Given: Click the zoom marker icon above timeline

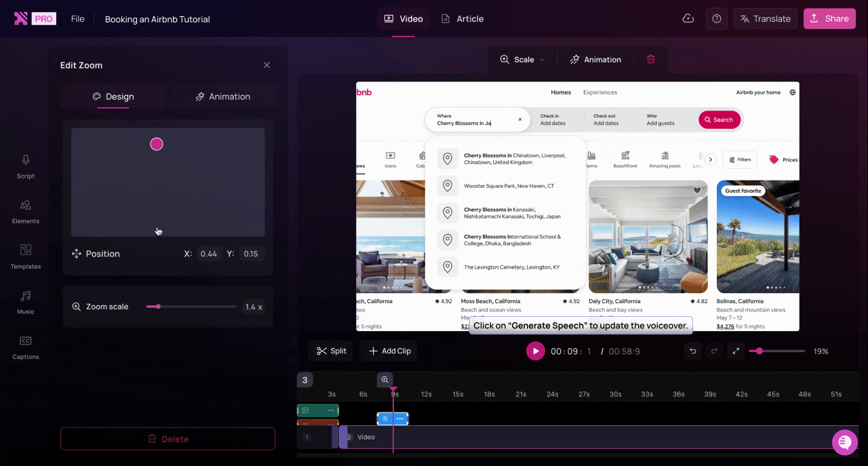Looking at the screenshot, I should point(384,380).
